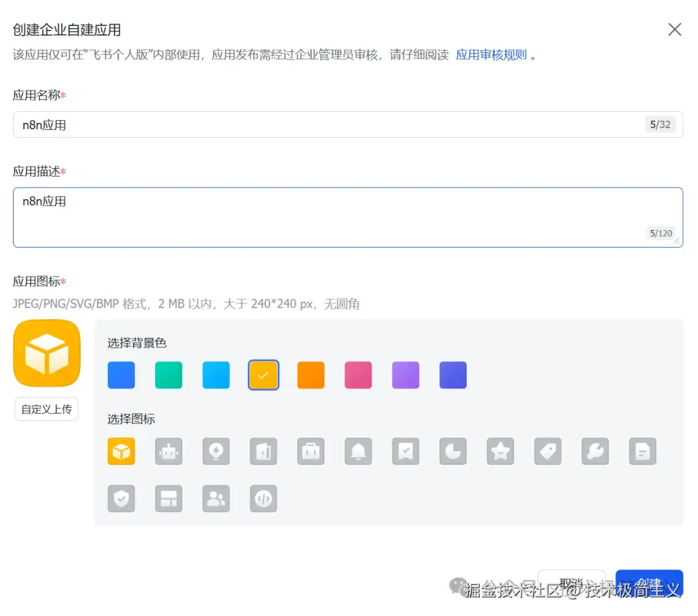The image size is (698, 616).
Task: Select the blue background color
Action: [121, 375]
